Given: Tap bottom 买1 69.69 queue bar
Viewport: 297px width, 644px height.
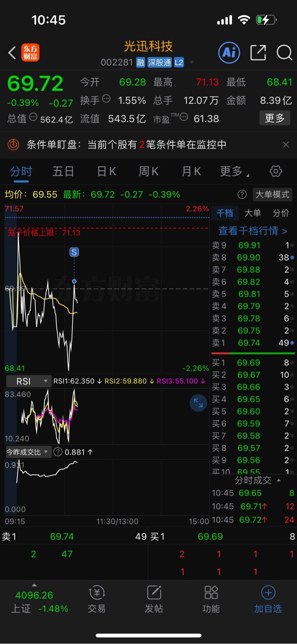Looking at the screenshot, I should coord(223,537).
